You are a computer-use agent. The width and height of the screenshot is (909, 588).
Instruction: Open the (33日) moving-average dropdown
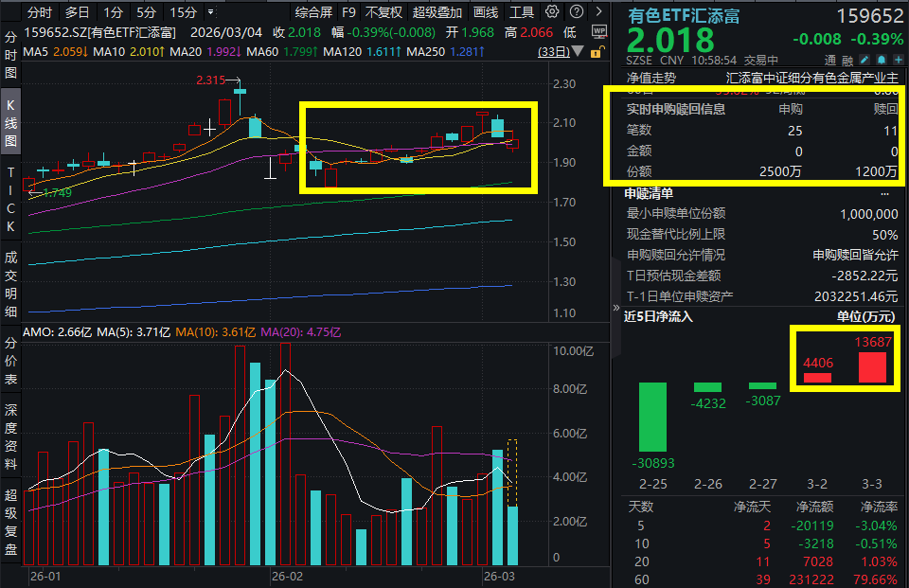pos(576,53)
